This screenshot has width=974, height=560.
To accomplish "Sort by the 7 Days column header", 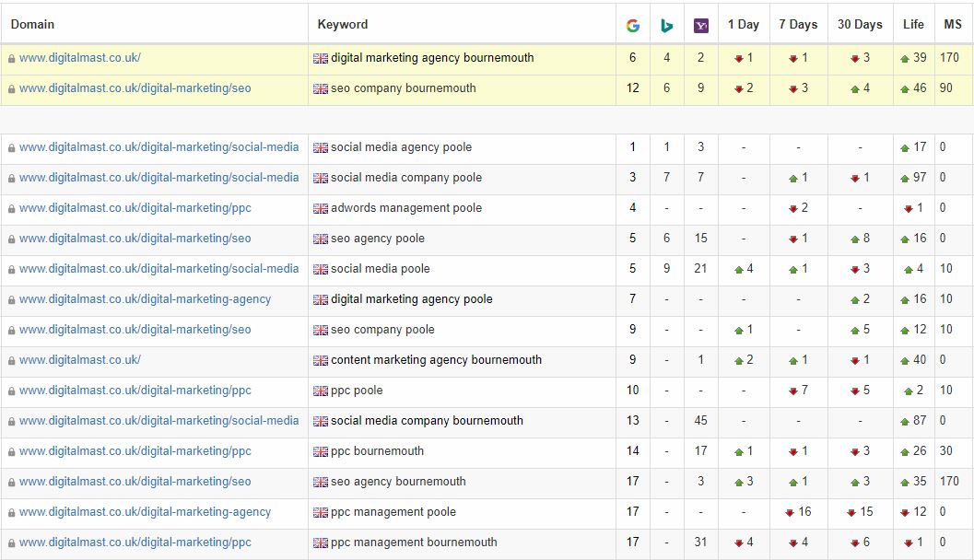I will (x=798, y=24).
